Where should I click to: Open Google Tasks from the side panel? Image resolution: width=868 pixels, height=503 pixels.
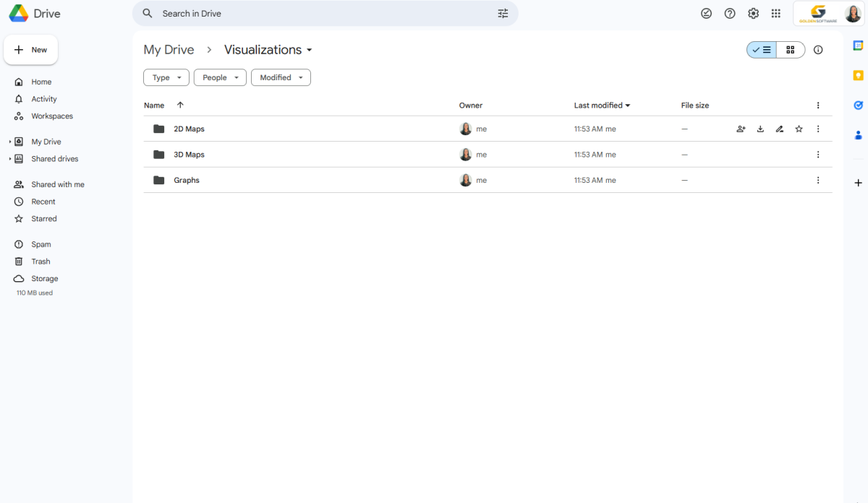coord(857,105)
